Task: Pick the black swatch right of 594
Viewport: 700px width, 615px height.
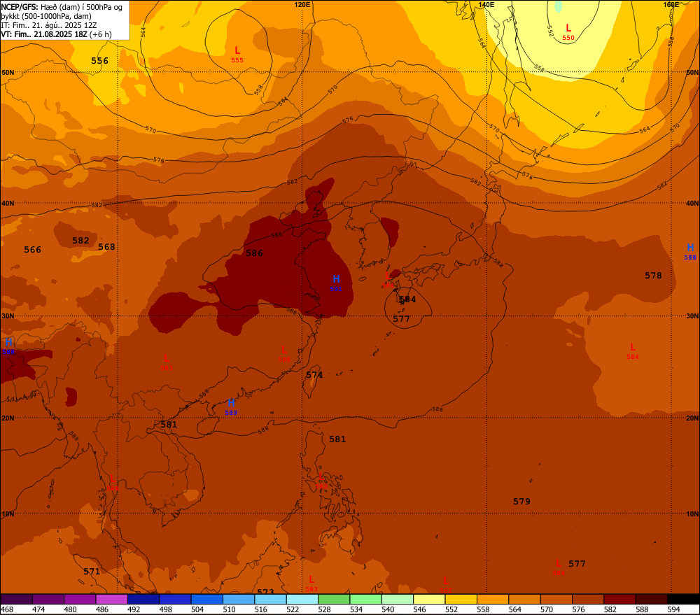Action: tap(683, 599)
